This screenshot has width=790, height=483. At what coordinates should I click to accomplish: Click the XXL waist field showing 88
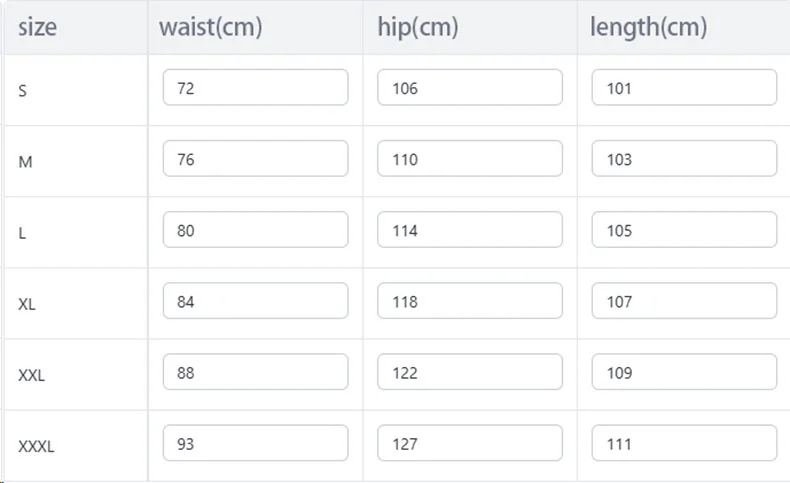255,372
